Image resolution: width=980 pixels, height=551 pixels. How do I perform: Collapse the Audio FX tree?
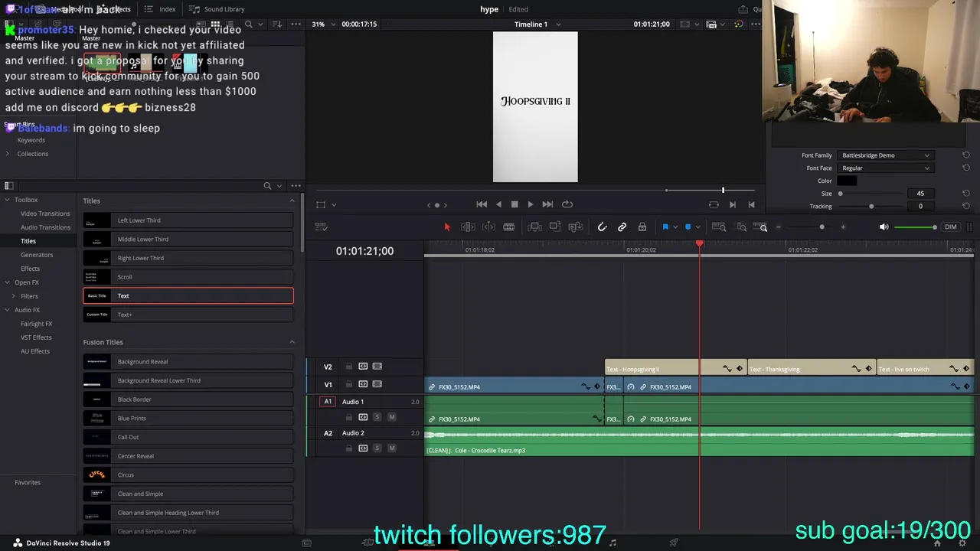click(7, 310)
